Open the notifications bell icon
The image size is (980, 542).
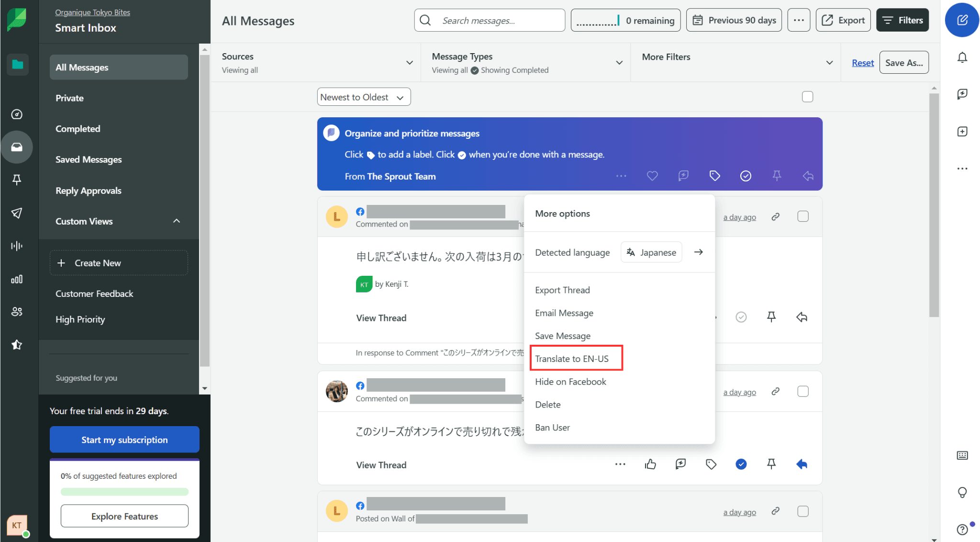[962, 57]
